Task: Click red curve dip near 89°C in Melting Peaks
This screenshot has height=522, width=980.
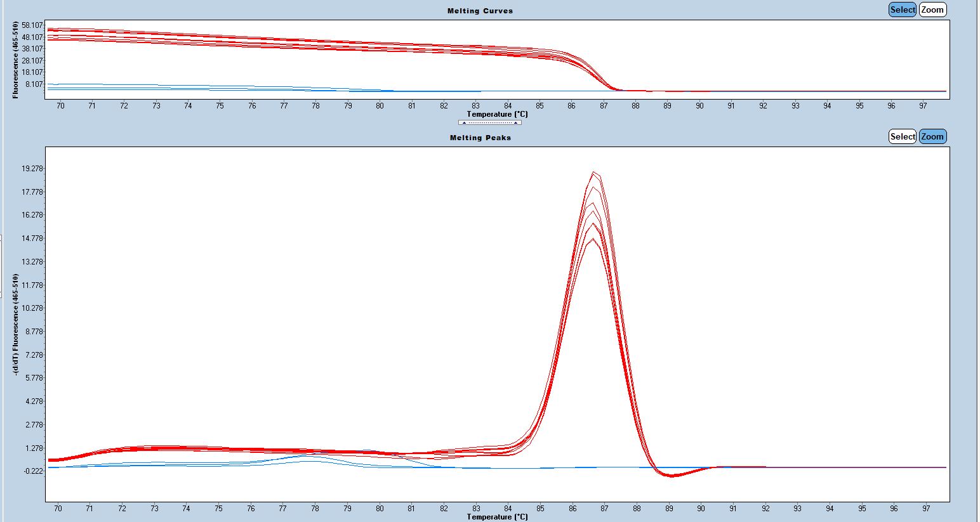Action: (672, 475)
